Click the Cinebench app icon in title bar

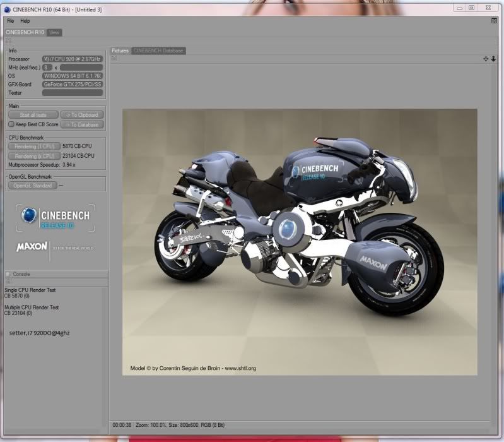click(x=7, y=9)
